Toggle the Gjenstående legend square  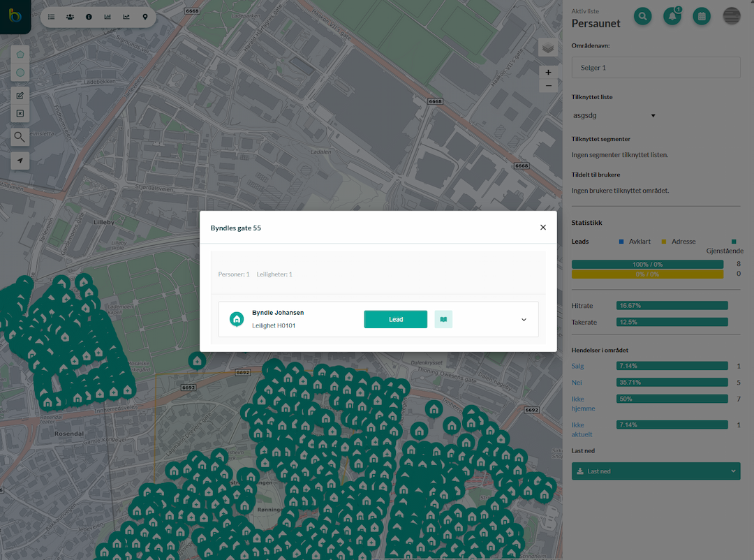[734, 242]
